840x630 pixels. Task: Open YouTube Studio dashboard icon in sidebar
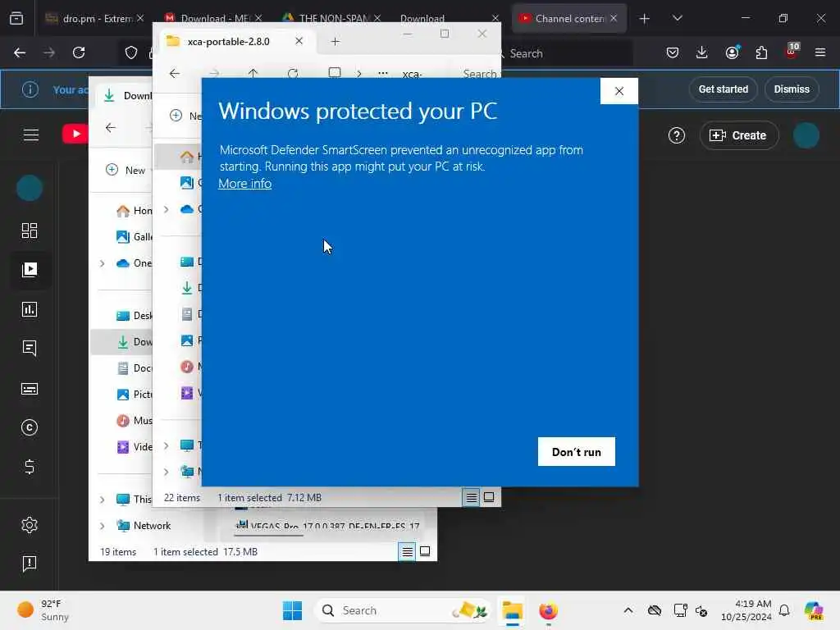point(30,231)
